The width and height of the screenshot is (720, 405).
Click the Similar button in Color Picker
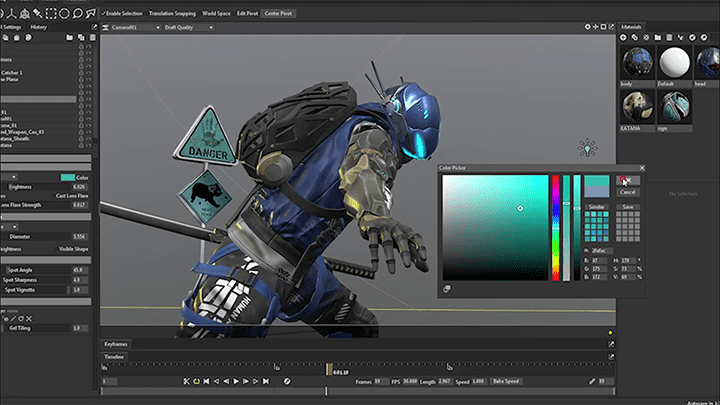596,207
